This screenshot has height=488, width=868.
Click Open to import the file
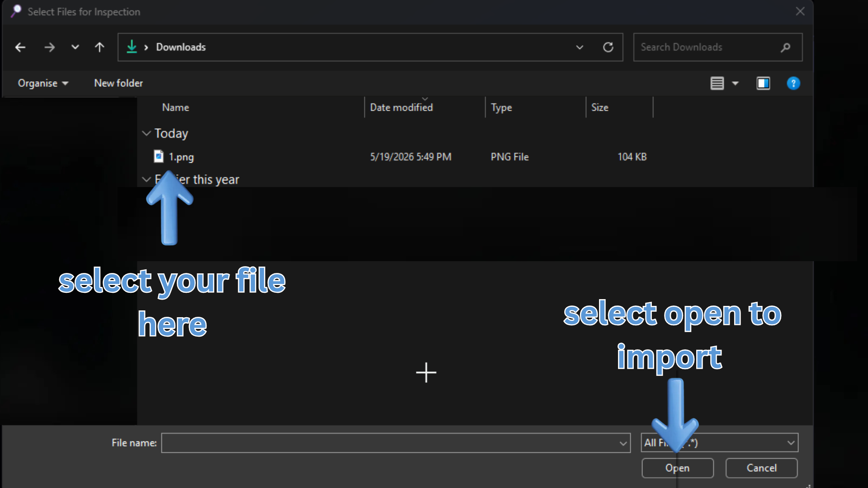(677, 468)
